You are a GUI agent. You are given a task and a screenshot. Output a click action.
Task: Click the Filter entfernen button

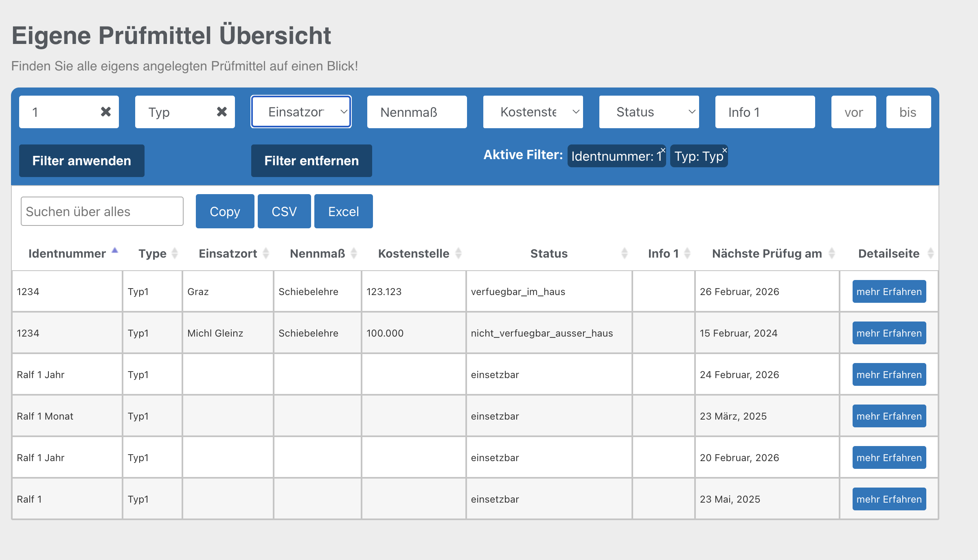(311, 161)
